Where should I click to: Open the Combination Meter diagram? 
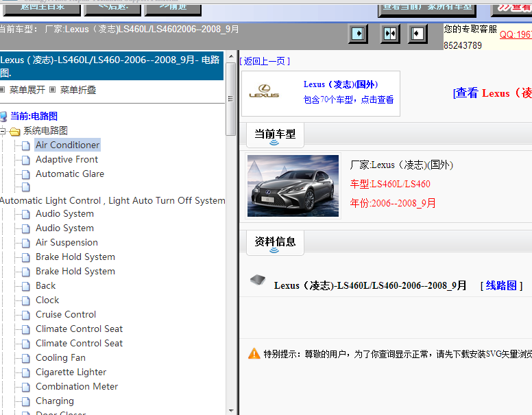coord(77,386)
